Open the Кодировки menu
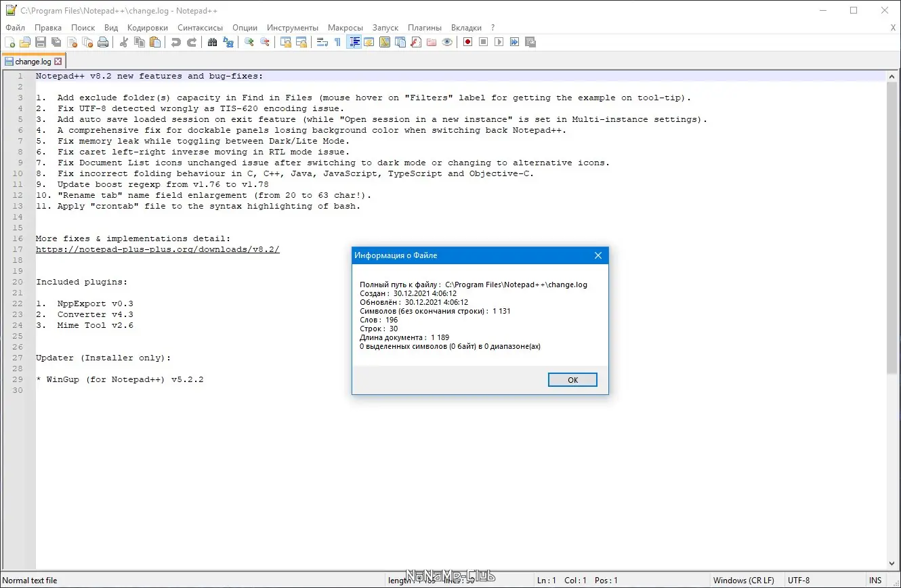Screen dimensions: 901x588 coord(148,28)
